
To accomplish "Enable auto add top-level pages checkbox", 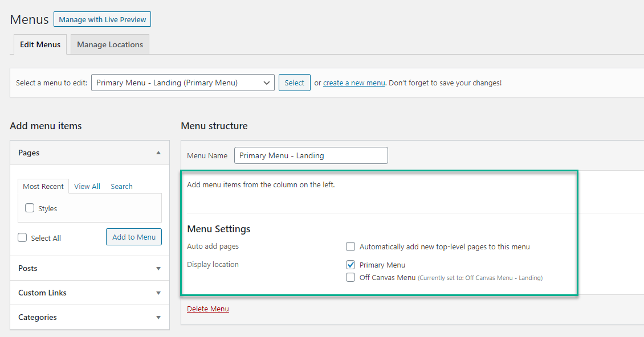I will [x=350, y=246].
